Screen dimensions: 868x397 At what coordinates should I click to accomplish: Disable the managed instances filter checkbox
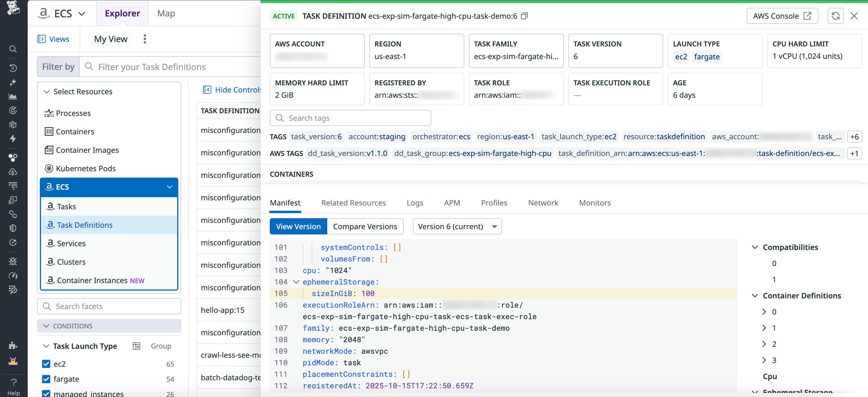click(x=46, y=393)
